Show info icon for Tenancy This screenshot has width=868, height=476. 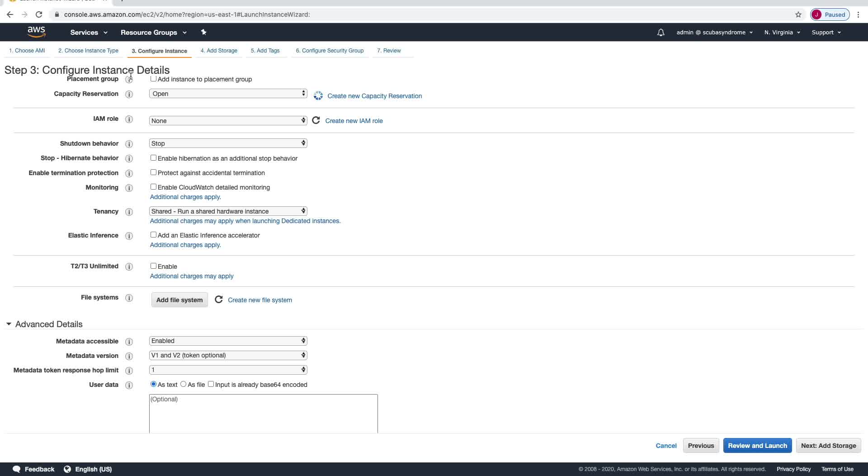(129, 212)
